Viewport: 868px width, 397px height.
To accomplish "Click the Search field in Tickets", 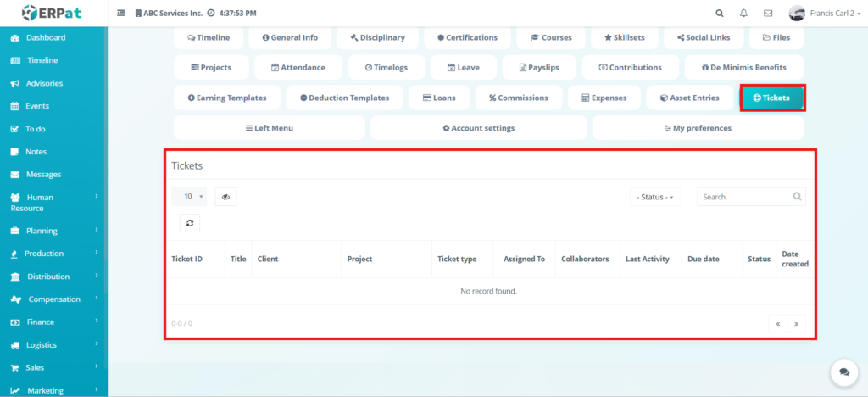I will 745,197.
